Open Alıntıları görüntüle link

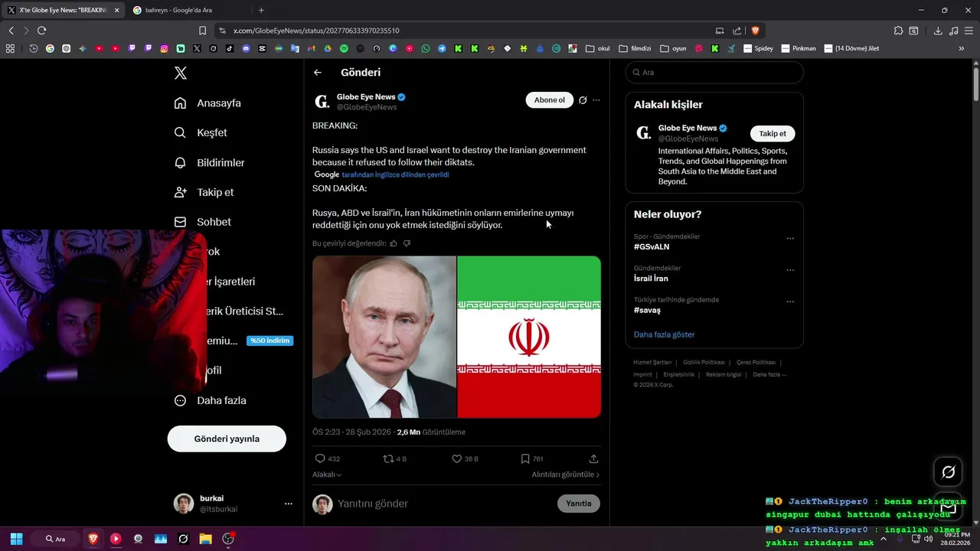coord(566,474)
